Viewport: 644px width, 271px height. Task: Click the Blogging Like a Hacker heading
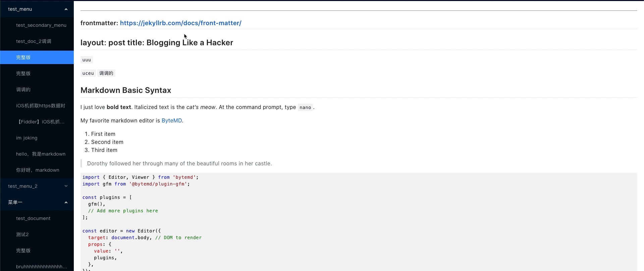click(x=157, y=43)
